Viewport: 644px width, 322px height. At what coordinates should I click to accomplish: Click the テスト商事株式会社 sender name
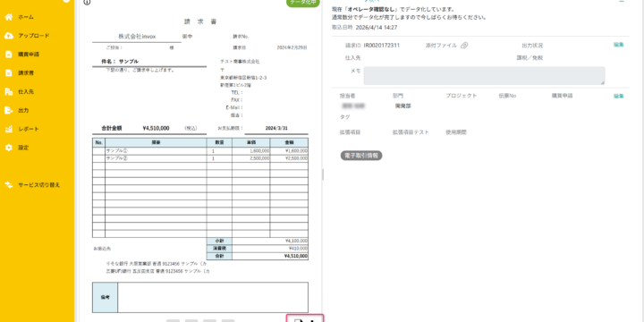coord(240,62)
